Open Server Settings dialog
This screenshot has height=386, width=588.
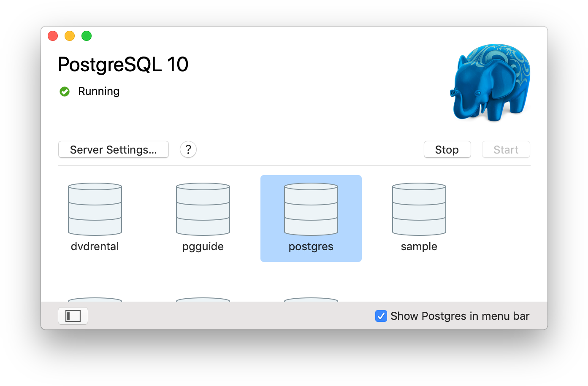coord(114,149)
